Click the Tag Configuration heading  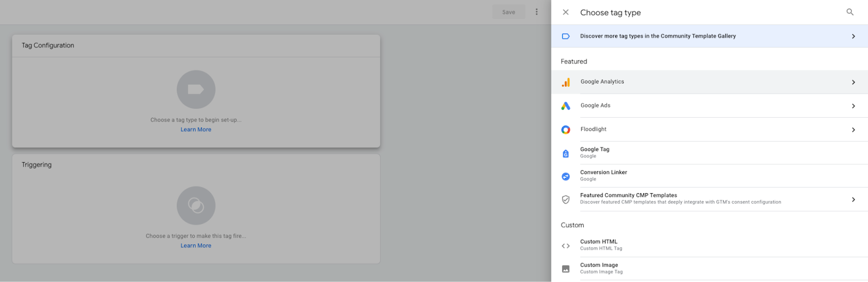tap(48, 46)
